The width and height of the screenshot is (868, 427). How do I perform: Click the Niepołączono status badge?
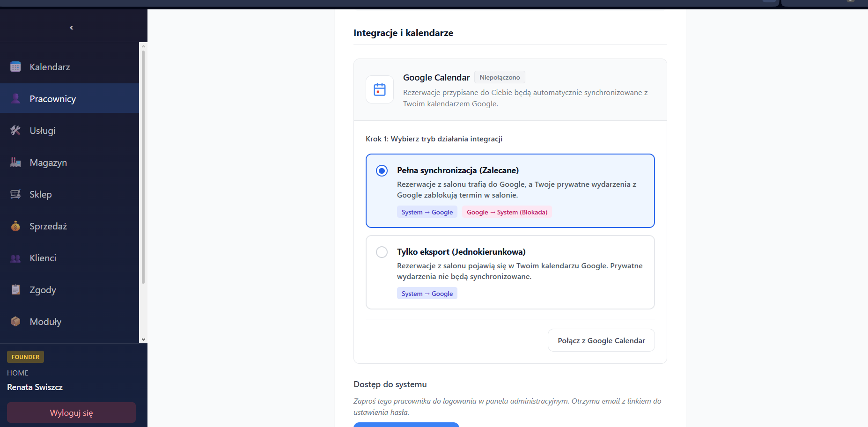pos(499,77)
